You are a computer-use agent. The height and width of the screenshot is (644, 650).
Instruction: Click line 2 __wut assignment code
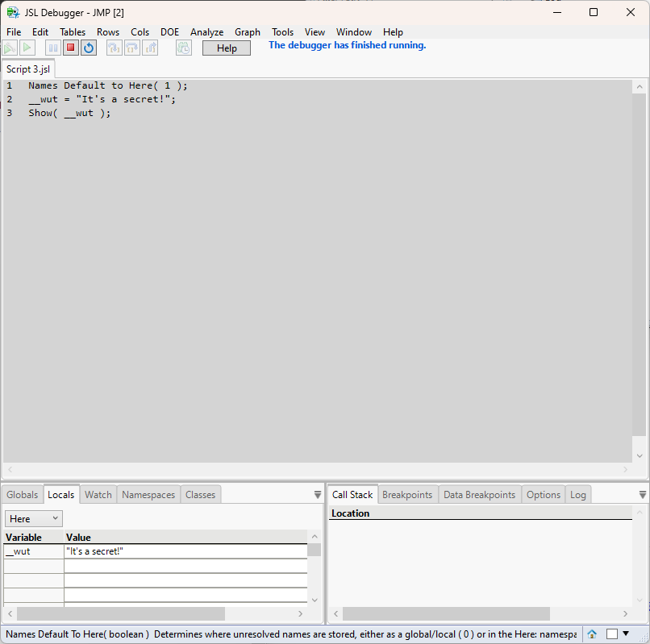tap(102, 99)
